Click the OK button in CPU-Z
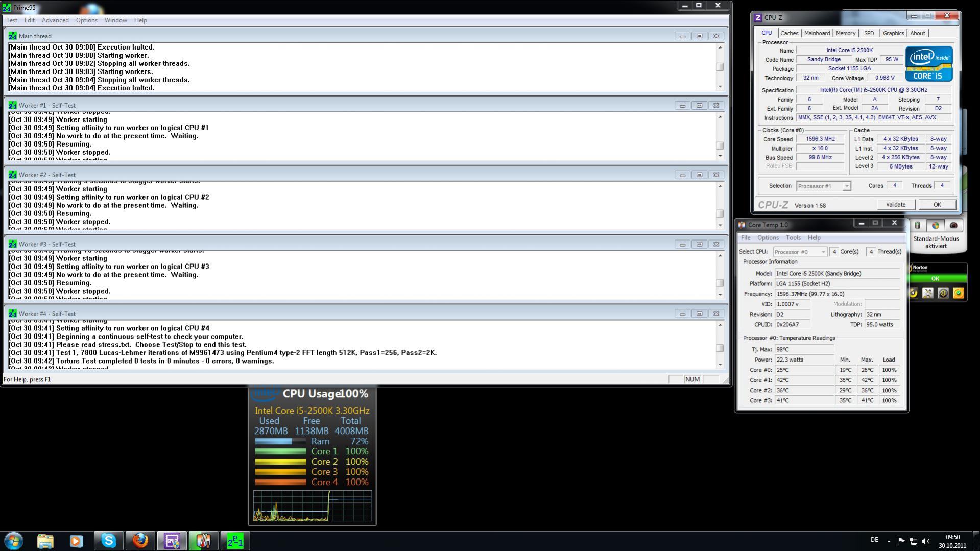Viewport: 980px width, 551px height. point(937,205)
